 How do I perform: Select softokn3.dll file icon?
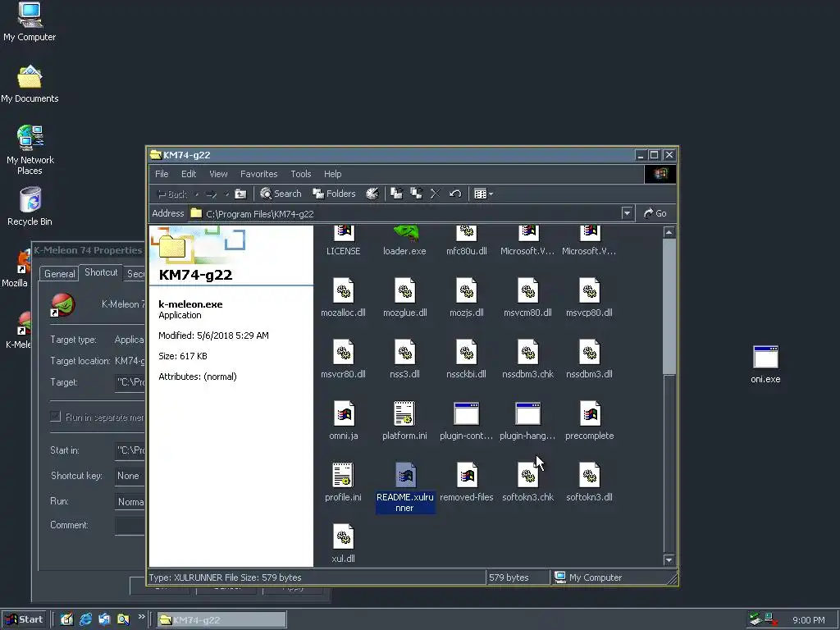click(589, 476)
